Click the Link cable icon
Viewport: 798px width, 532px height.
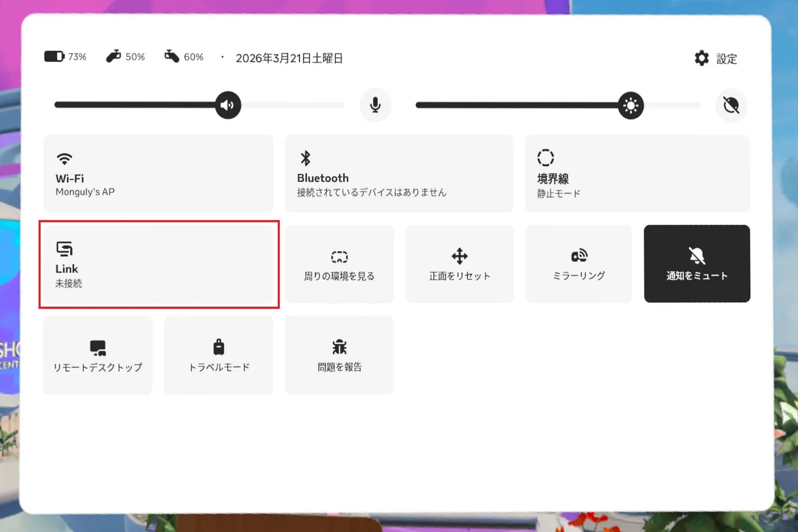[x=64, y=249]
